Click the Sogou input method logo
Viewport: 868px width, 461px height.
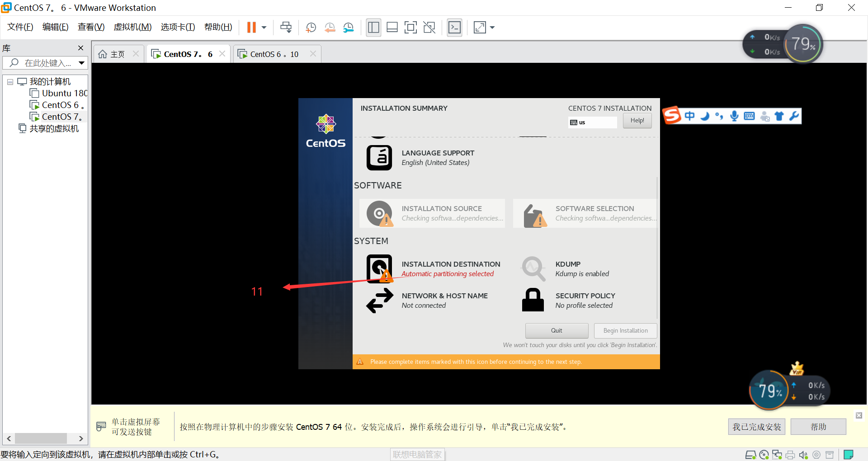(672, 115)
